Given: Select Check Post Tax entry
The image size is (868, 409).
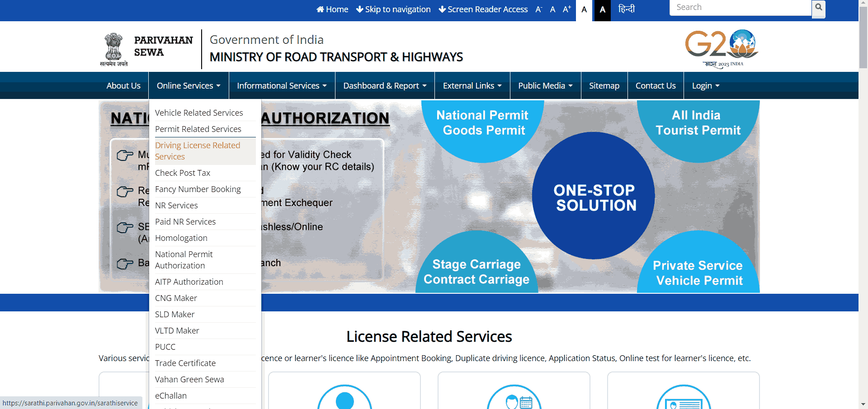Looking at the screenshot, I should [x=205, y=173].
